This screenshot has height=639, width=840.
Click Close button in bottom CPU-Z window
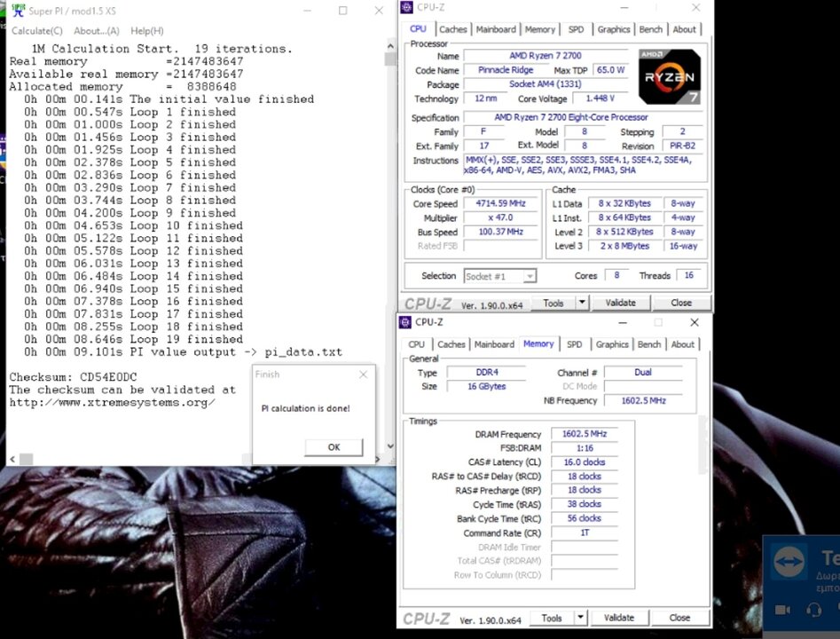pyautogui.click(x=679, y=618)
